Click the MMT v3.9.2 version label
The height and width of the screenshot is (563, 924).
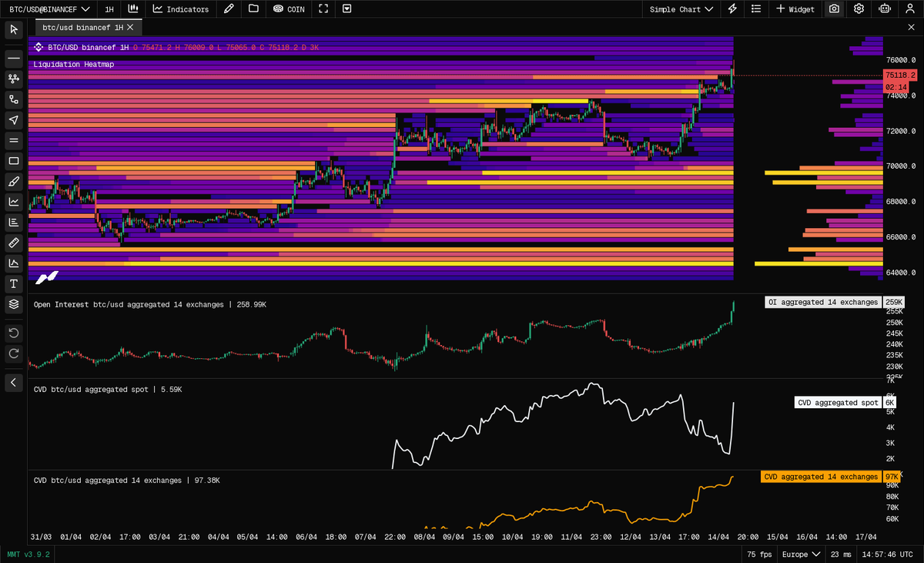tap(28, 555)
